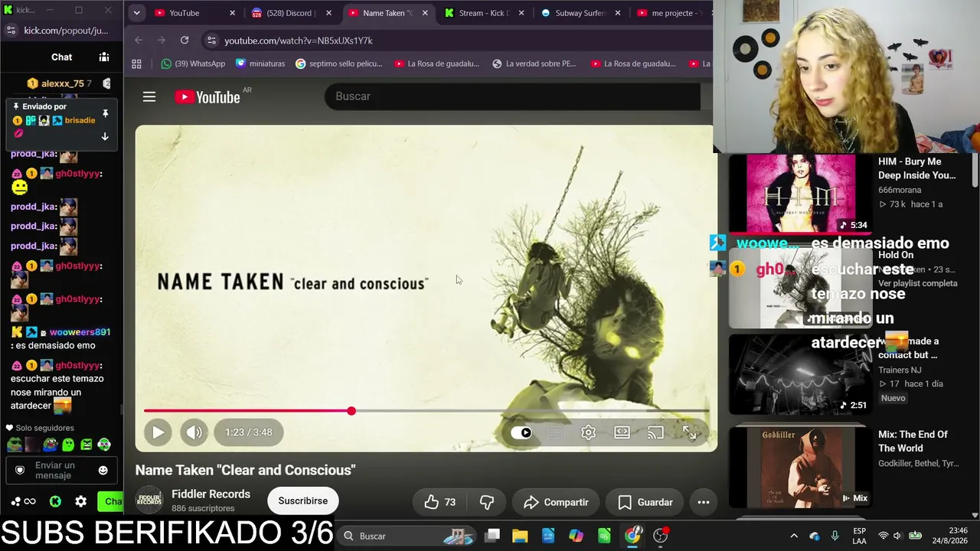Open File Explorer from the taskbar
This screenshot has height=551, width=980.
click(520, 536)
